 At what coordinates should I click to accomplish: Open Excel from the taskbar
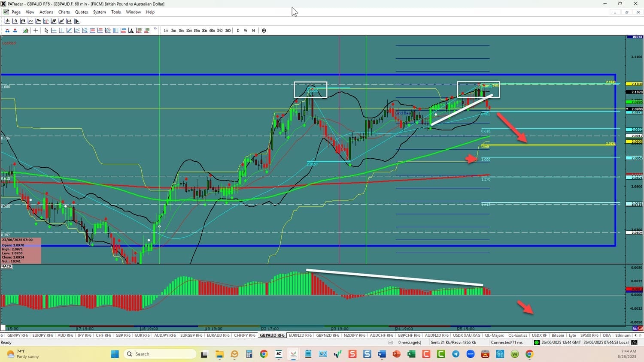(x=411, y=354)
